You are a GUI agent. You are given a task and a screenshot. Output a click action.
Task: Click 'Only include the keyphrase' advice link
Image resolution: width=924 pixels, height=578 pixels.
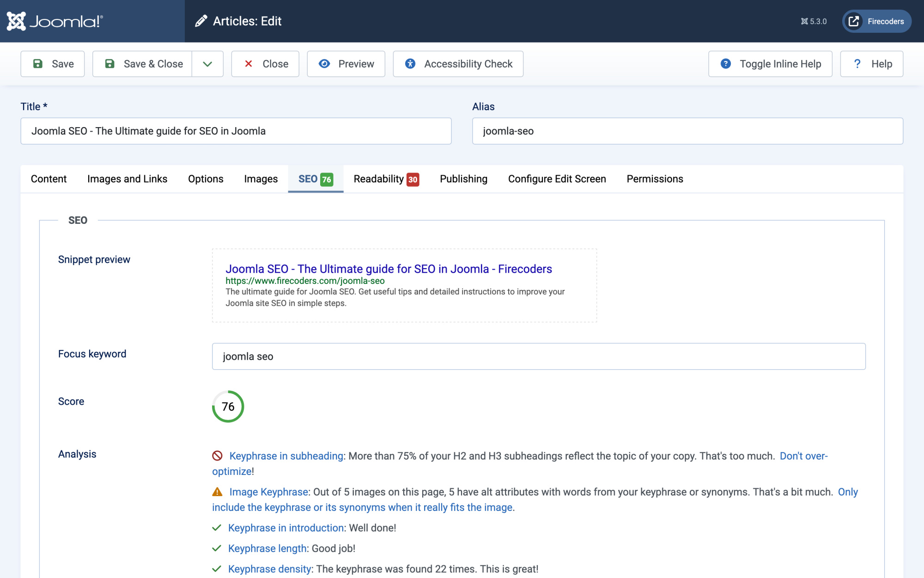pyautogui.click(x=363, y=507)
